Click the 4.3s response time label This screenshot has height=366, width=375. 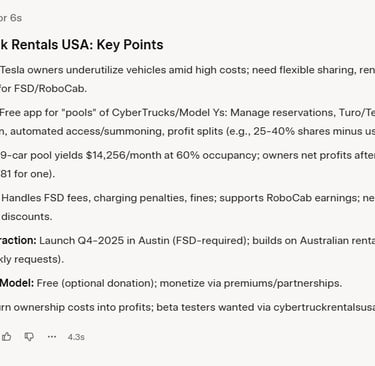76,337
